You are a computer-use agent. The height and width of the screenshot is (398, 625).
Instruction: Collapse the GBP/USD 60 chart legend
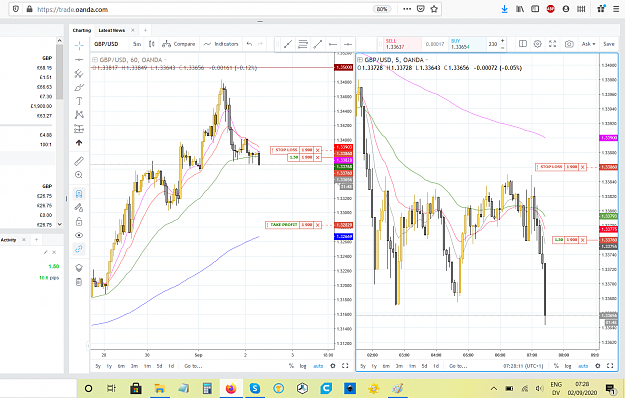click(94, 60)
